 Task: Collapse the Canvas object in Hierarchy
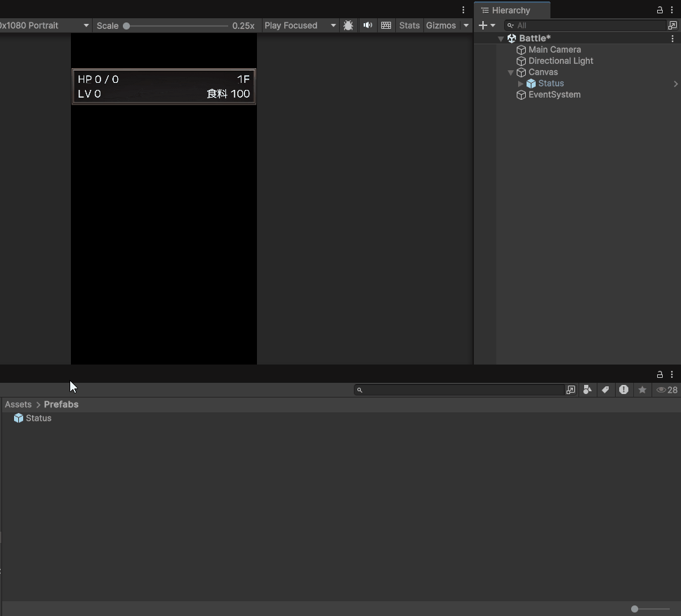510,72
